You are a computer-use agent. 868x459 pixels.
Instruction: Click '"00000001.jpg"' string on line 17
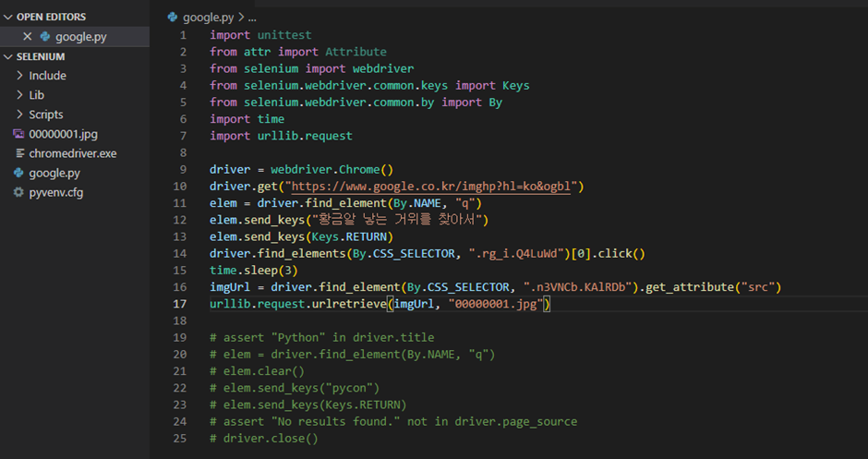point(496,304)
